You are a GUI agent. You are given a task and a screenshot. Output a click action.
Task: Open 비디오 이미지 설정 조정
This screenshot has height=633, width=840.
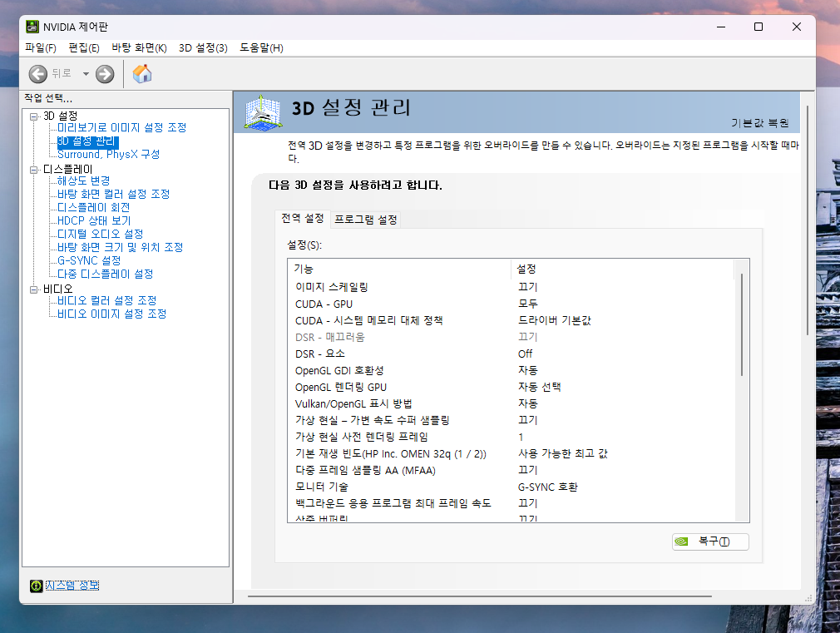112,314
